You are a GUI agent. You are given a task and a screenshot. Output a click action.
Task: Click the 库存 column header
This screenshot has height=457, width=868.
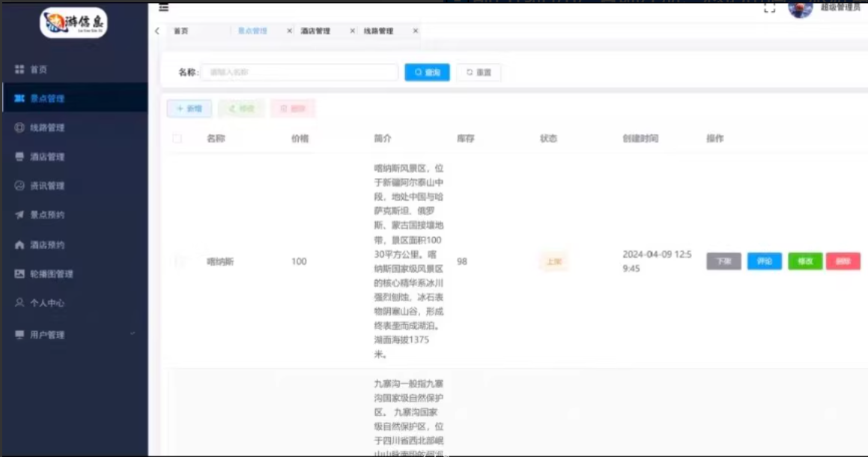click(x=466, y=139)
